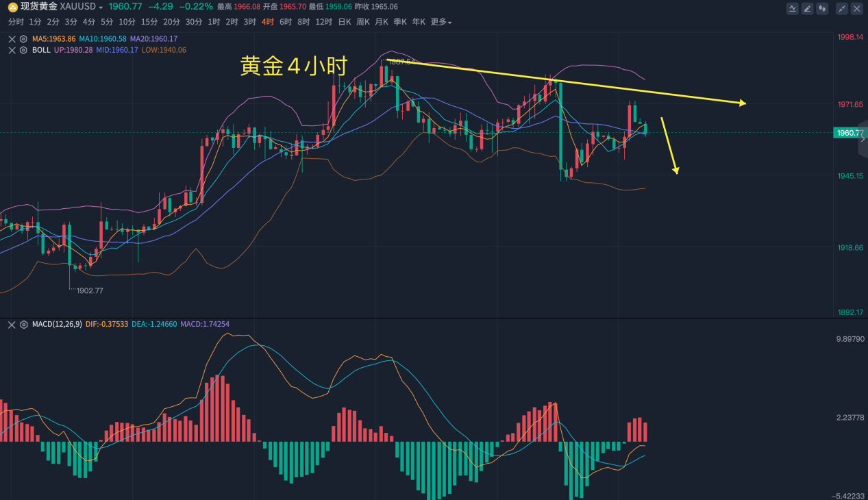Click the 1998.14 price axis label
The width and height of the screenshot is (868, 500).
tap(850, 37)
